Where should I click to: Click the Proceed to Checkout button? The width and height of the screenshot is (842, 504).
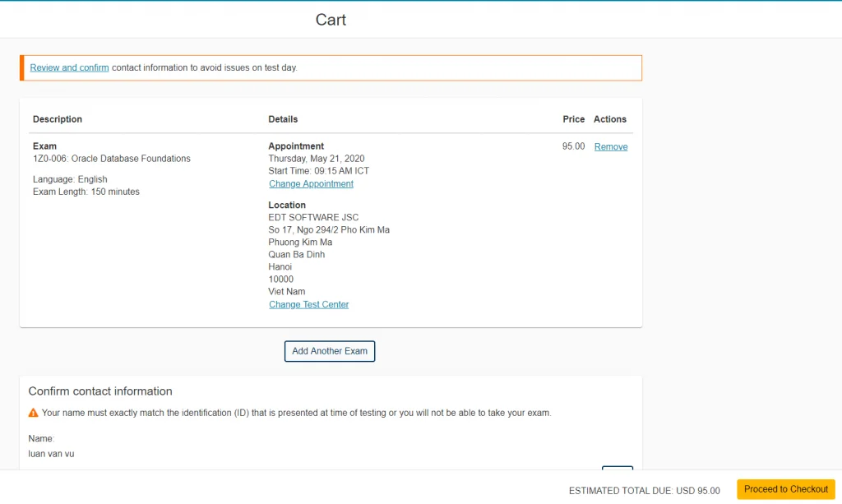click(x=785, y=489)
